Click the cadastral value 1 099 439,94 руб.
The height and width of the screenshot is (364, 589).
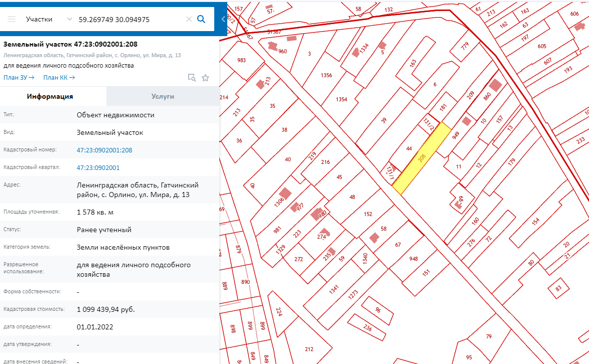pos(105,309)
